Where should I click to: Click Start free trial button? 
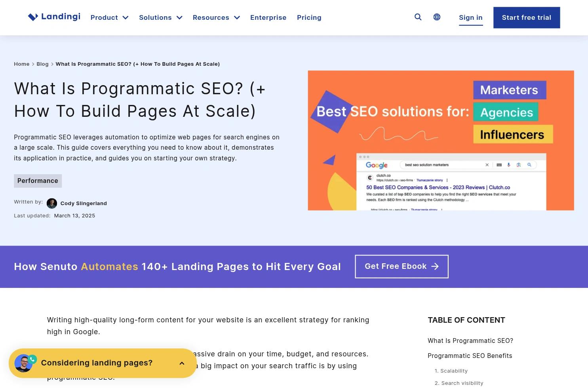527,17
